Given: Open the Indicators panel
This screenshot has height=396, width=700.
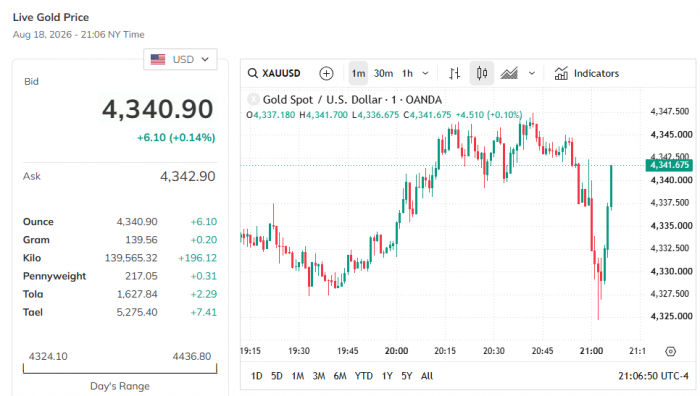Looking at the screenshot, I should [587, 73].
